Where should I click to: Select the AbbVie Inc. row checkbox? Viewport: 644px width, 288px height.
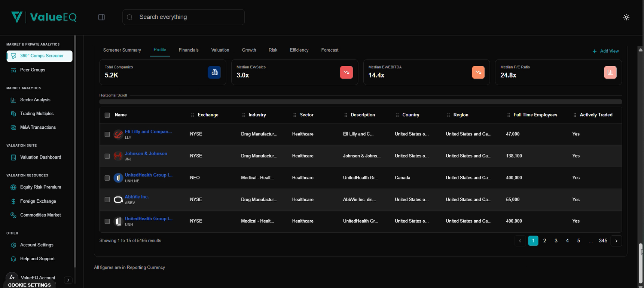(x=107, y=200)
